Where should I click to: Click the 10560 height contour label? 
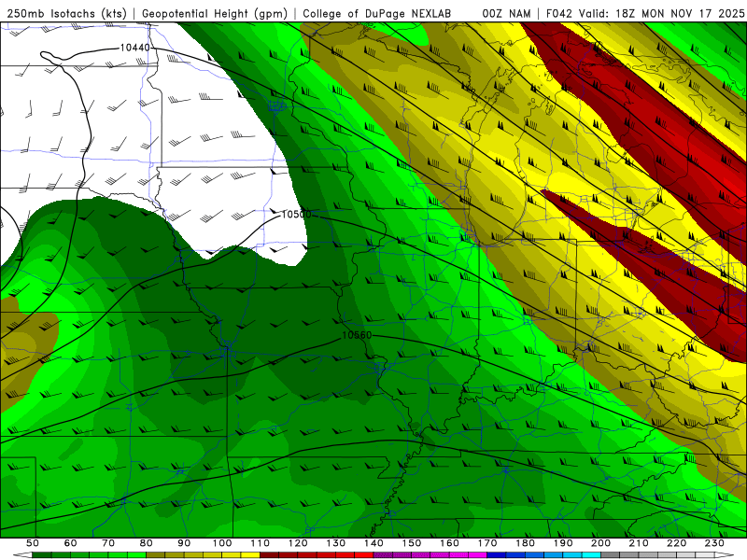[x=357, y=335]
